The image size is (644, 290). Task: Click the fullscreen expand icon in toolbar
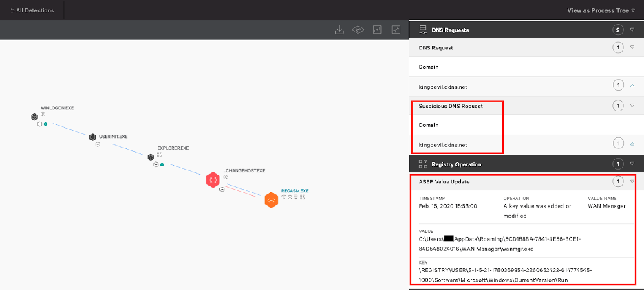click(x=396, y=30)
